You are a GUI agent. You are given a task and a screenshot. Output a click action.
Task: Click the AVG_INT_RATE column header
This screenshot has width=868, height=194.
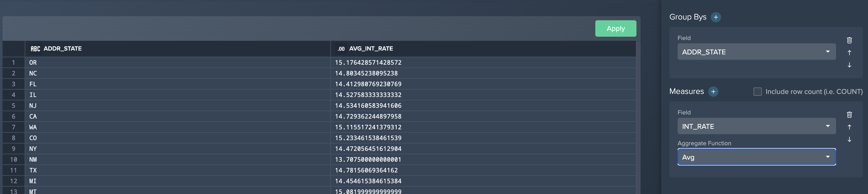tap(371, 49)
